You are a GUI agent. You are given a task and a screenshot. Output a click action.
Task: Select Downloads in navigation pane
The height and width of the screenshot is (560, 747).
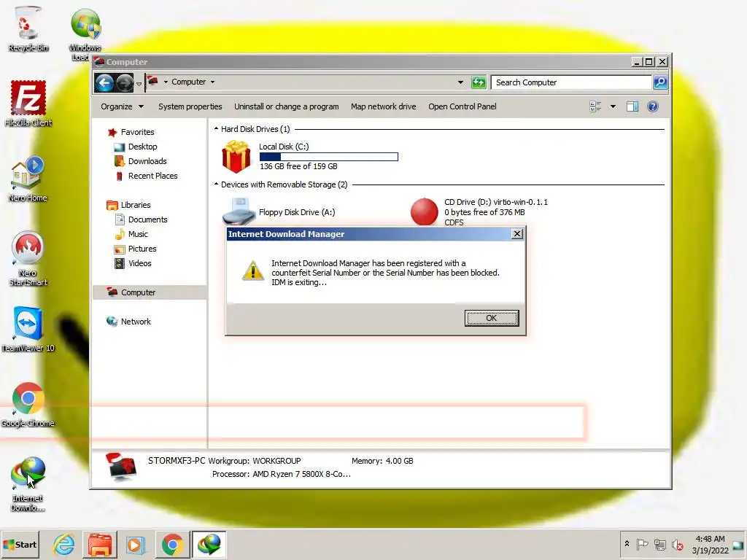point(147,161)
